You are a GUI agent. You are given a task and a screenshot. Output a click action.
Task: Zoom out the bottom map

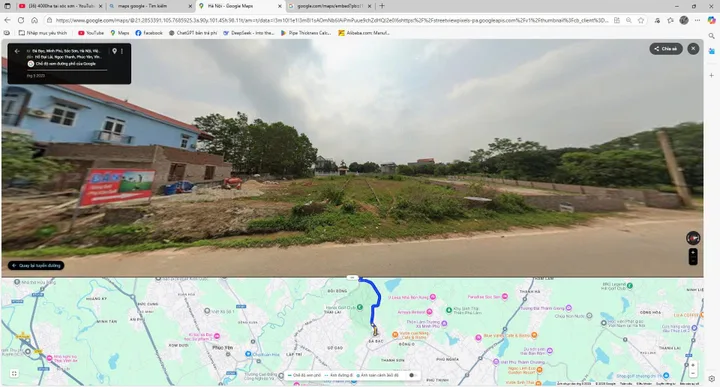693,373
